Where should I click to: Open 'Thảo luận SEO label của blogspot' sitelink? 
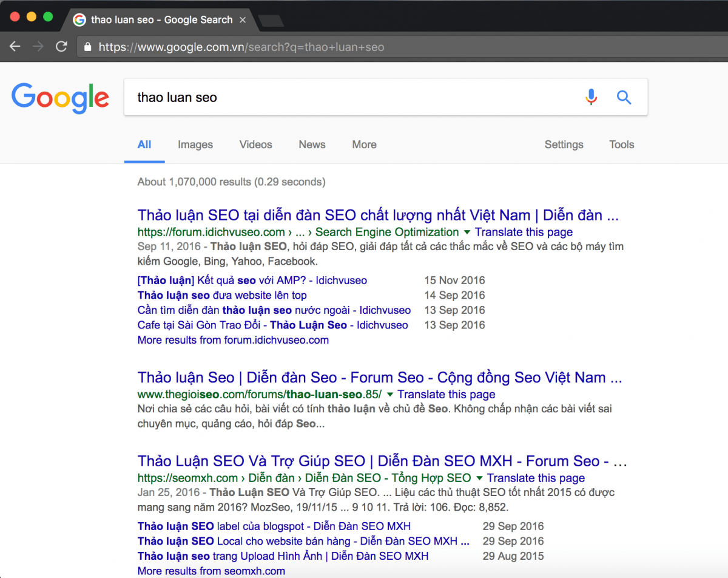tap(274, 526)
